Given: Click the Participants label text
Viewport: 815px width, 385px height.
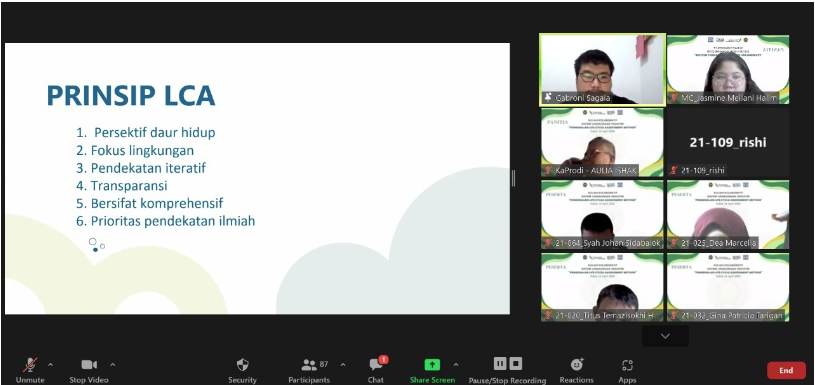Looking at the screenshot, I should tap(309, 380).
